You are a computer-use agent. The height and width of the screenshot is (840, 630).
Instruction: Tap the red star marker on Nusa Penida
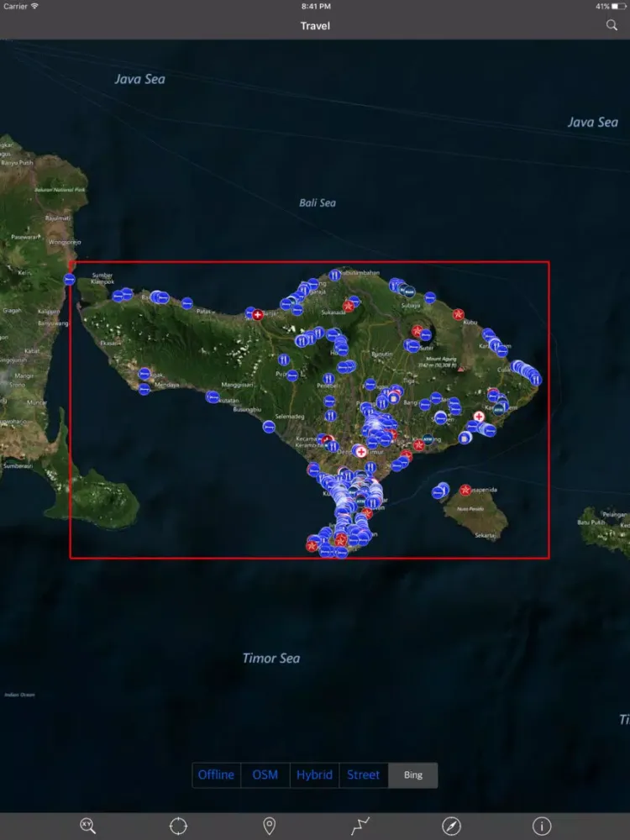point(465,490)
